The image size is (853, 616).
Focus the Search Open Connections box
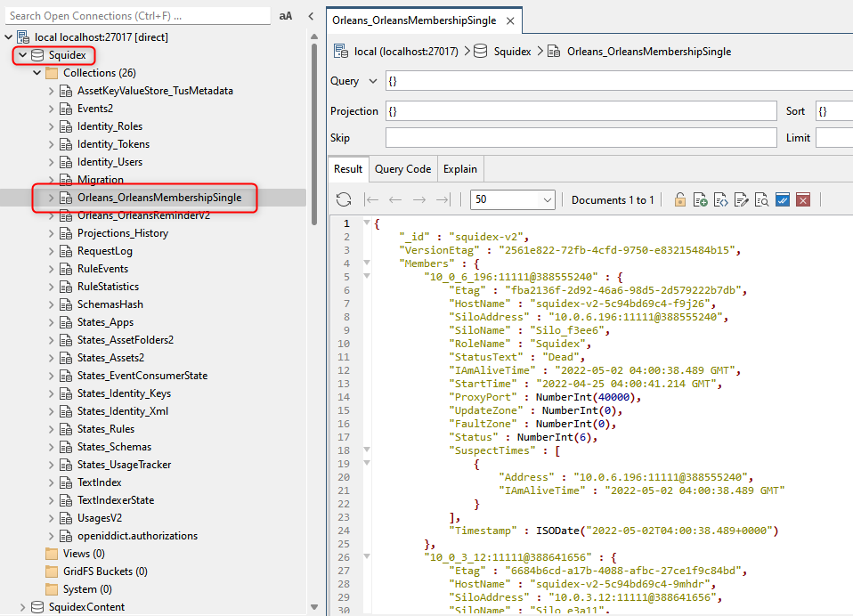click(x=138, y=16)
